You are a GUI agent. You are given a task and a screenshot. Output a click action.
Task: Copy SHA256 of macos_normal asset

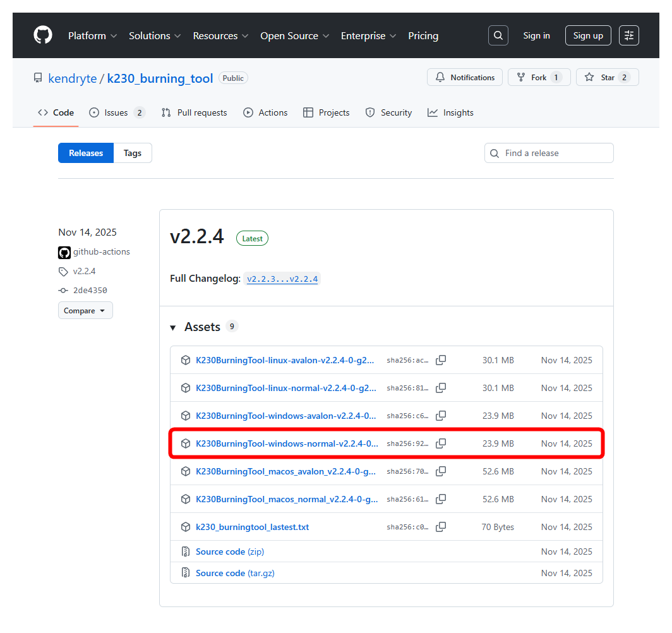pos(441,499)
